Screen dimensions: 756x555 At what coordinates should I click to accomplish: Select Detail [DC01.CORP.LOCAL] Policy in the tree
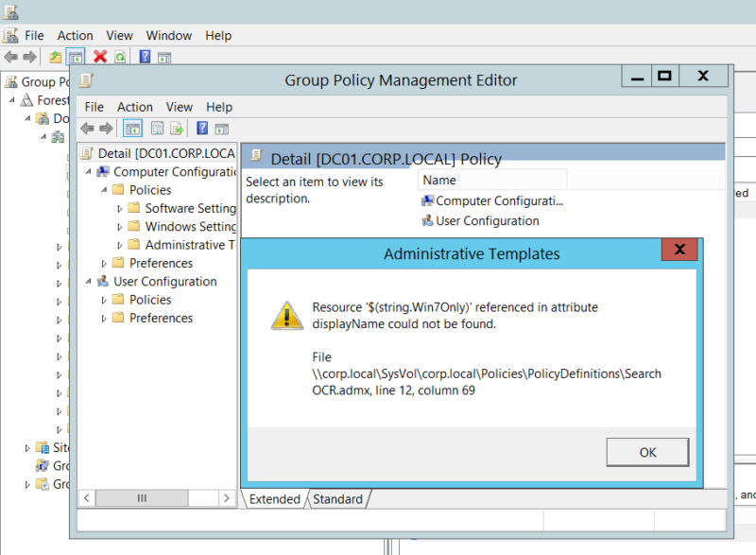[165, 152]
